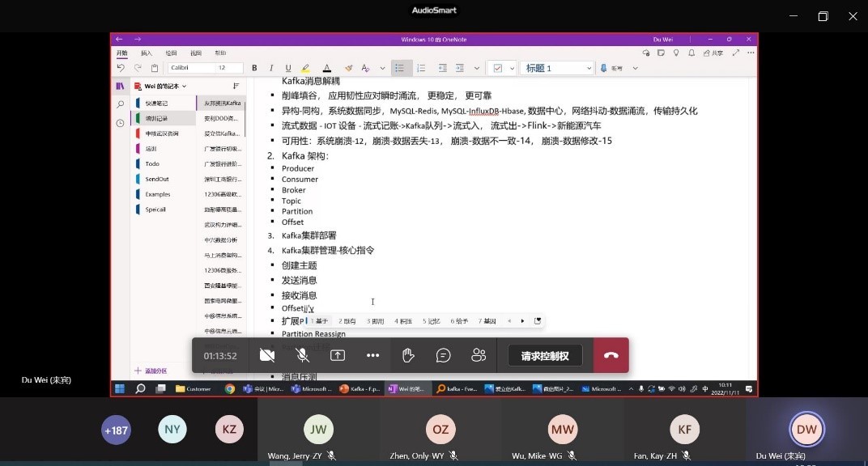Image resolution: width=868 pixels, height=466 pixels.
Task: Open the recent notes clock icon
Action: 120,123
